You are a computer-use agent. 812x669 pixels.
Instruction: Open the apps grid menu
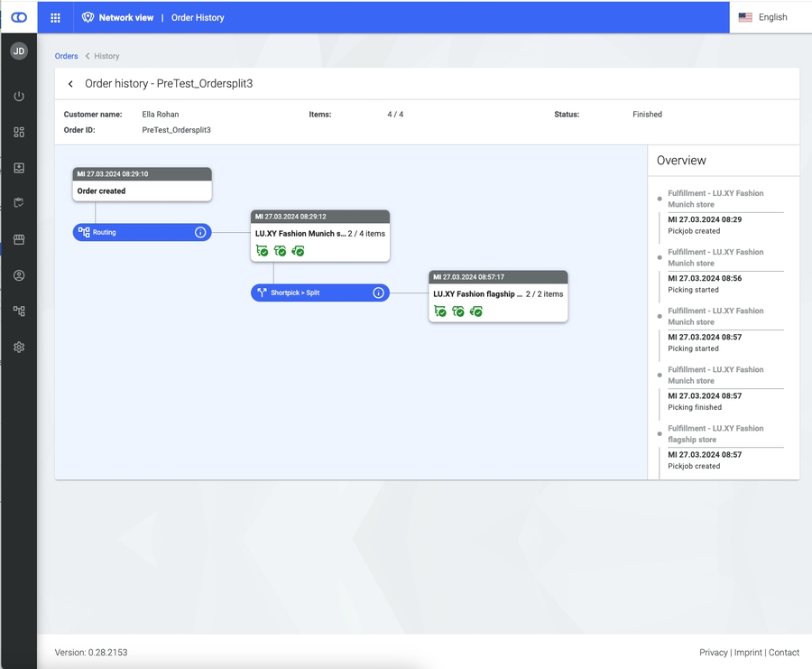tap(55, 17)
